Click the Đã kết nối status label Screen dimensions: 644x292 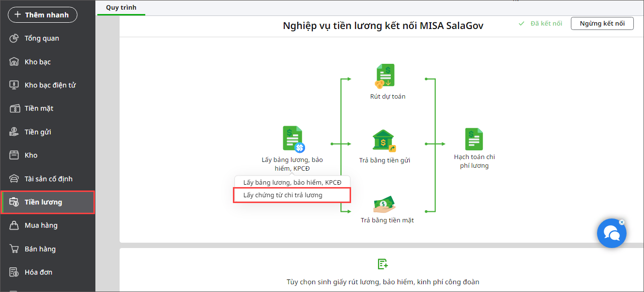pyautogui.click(x=546, y=23)
